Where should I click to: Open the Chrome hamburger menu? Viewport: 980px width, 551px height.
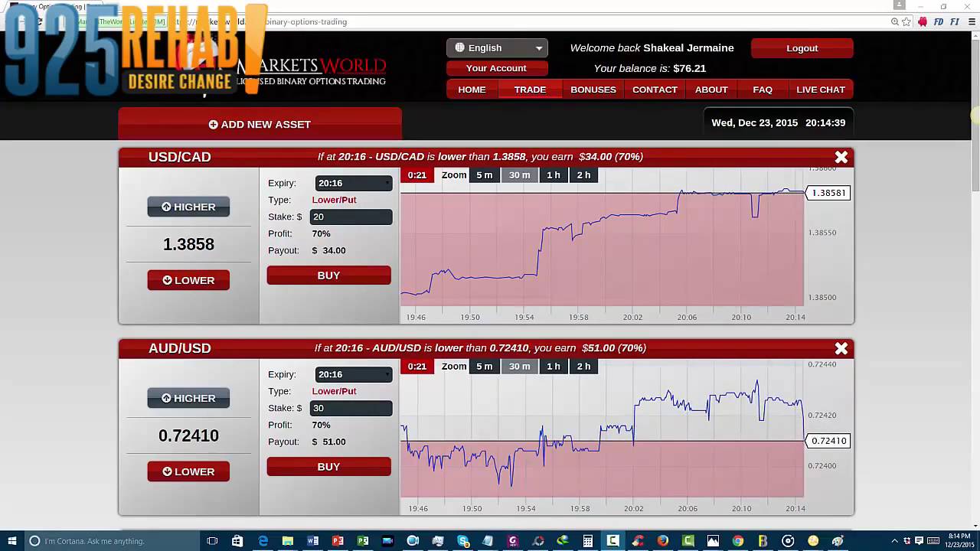pyautogui.click(x=971, y=21)
